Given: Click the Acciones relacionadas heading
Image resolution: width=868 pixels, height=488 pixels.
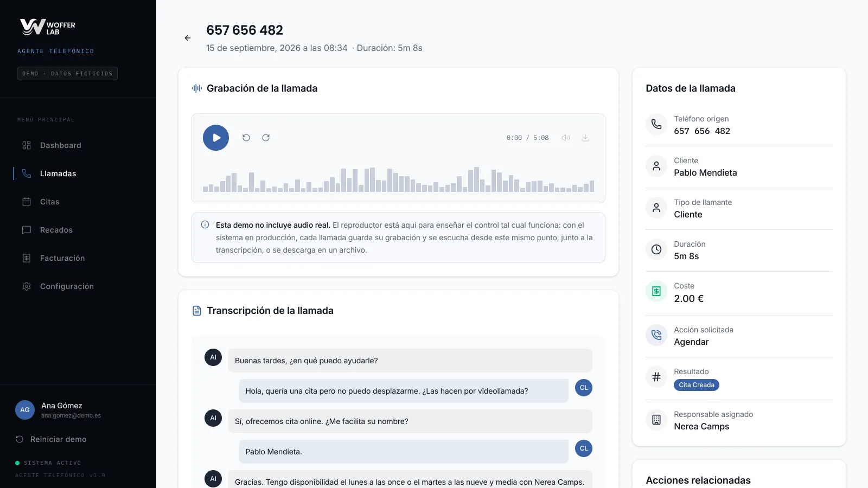Looking at the screenshot, I should pos(698,480).
